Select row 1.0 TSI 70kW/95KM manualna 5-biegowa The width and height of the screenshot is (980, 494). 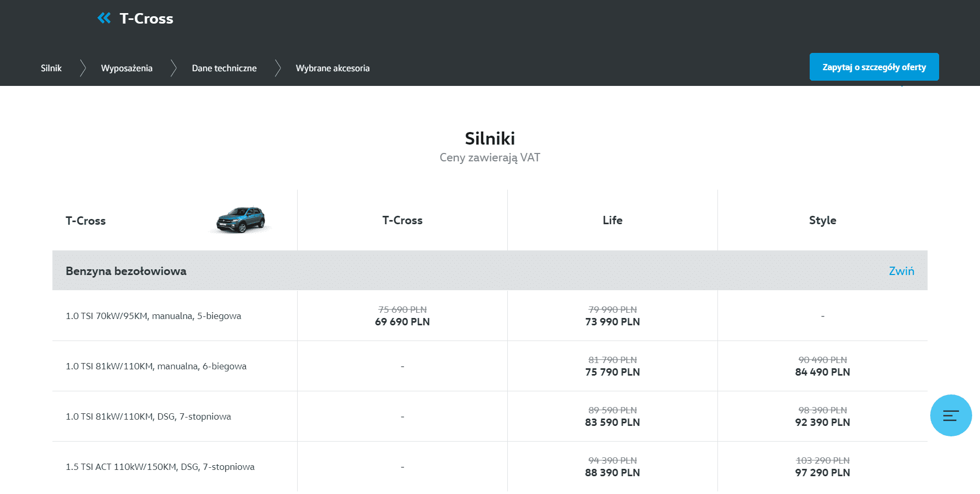(490, 316)
